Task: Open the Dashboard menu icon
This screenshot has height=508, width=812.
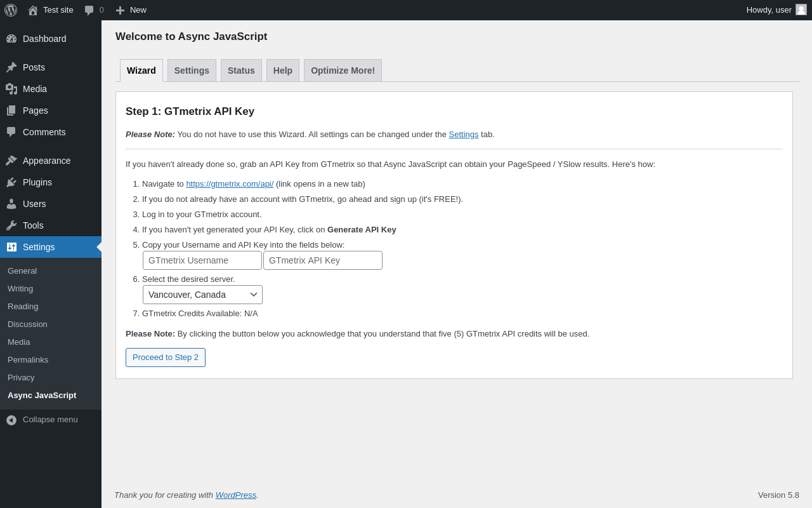Action: tap(11, 39)
